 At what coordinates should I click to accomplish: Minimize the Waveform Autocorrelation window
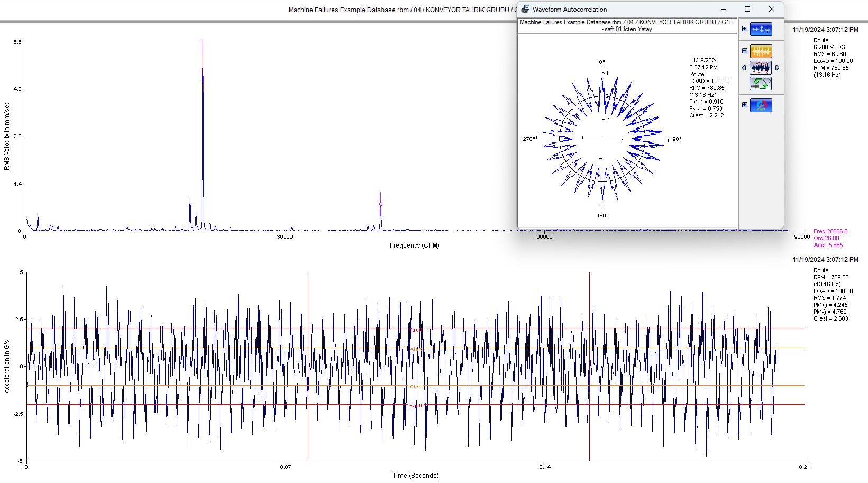(x=724, y=9)
